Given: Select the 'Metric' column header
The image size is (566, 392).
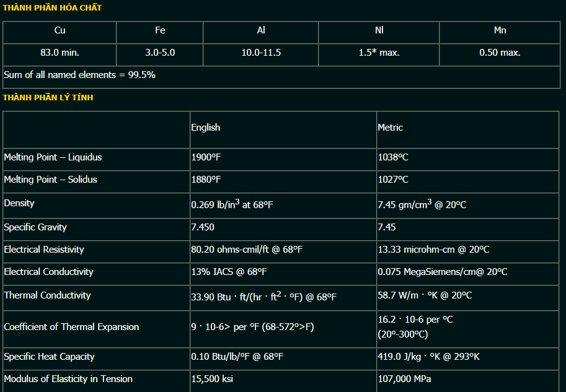Looking at the screenshot, I should tap(391, 128).
